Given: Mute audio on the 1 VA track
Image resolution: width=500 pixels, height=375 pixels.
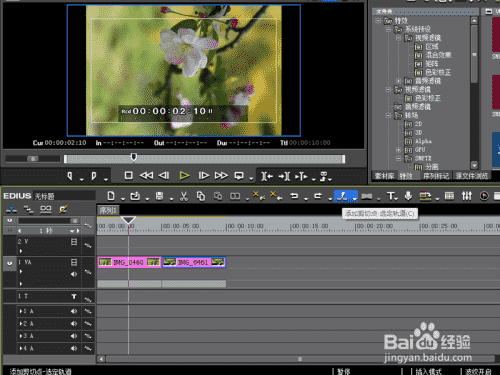Looking at the screenshot, I should coord(74,274).
